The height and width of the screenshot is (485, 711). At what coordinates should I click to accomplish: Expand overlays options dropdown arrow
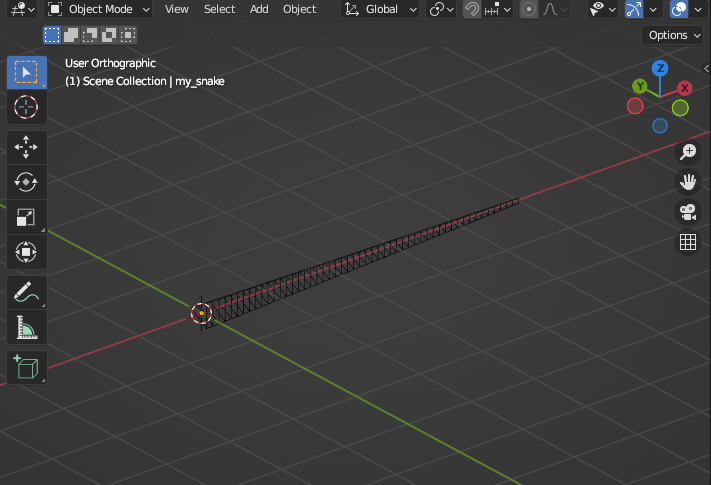pyautogui.click(x=698, y=9)
